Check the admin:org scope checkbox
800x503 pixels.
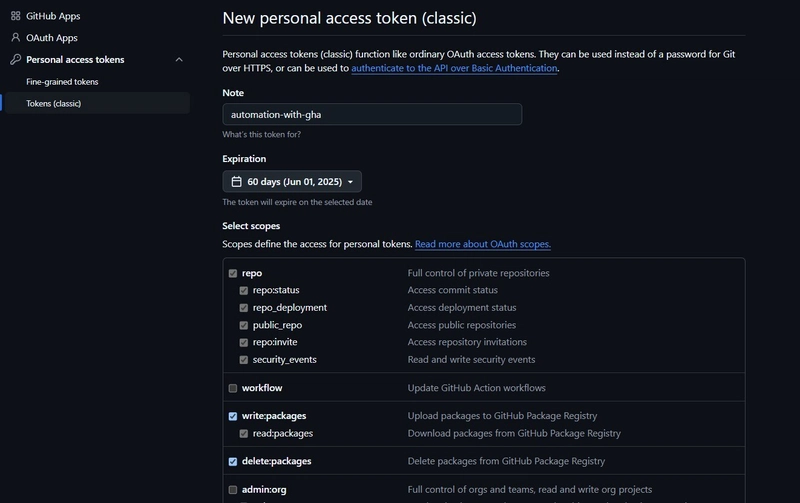233,490
